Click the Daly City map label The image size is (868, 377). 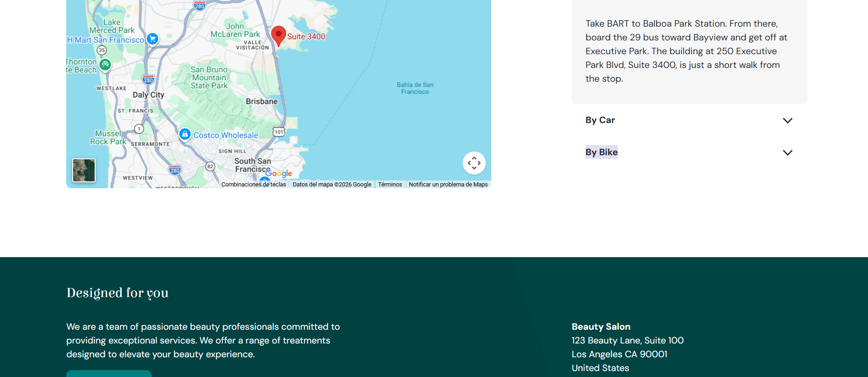point(148,95)
